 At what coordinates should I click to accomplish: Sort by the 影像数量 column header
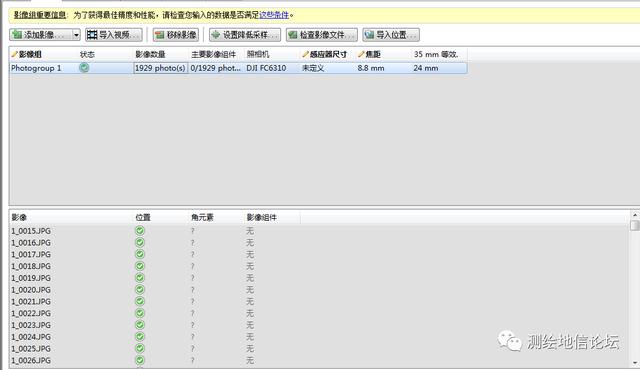tap(150, 54)
